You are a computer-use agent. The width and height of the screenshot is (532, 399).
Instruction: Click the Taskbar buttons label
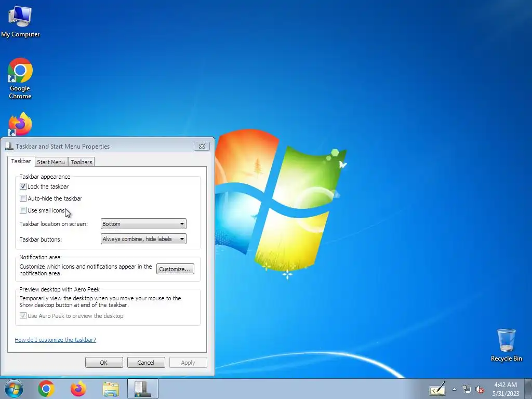[41, 240]
